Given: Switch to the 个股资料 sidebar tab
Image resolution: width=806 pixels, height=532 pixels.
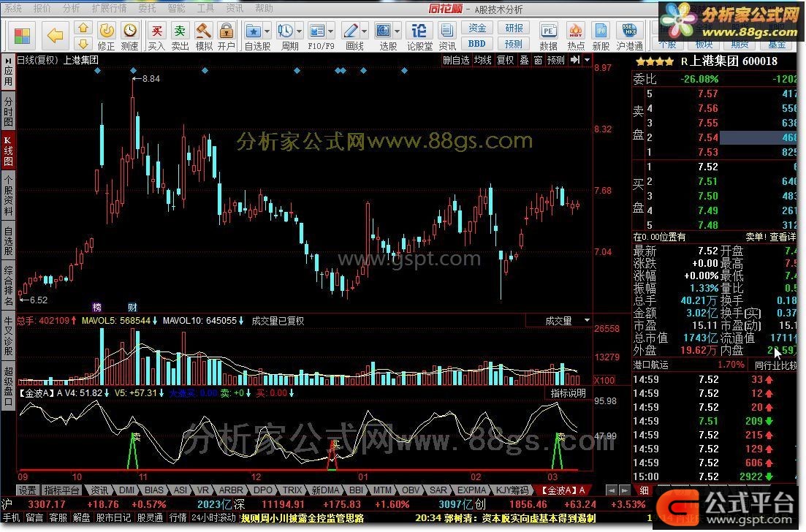Looking at the screenshot, I should (x=8, y=195).
